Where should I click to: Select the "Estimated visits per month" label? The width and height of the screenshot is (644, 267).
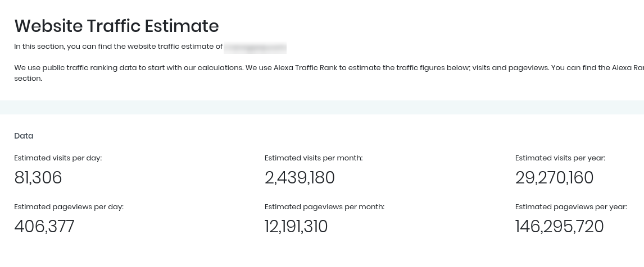pos(314,158)
